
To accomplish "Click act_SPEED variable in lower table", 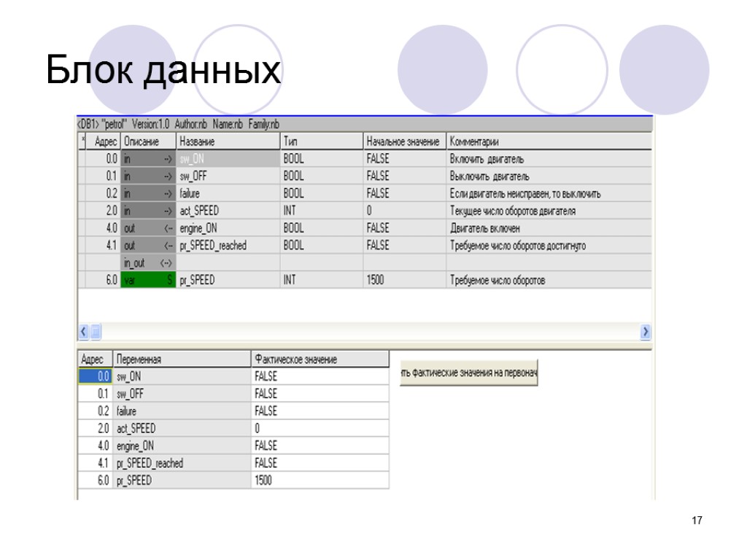I will click(x=182, y=429).
